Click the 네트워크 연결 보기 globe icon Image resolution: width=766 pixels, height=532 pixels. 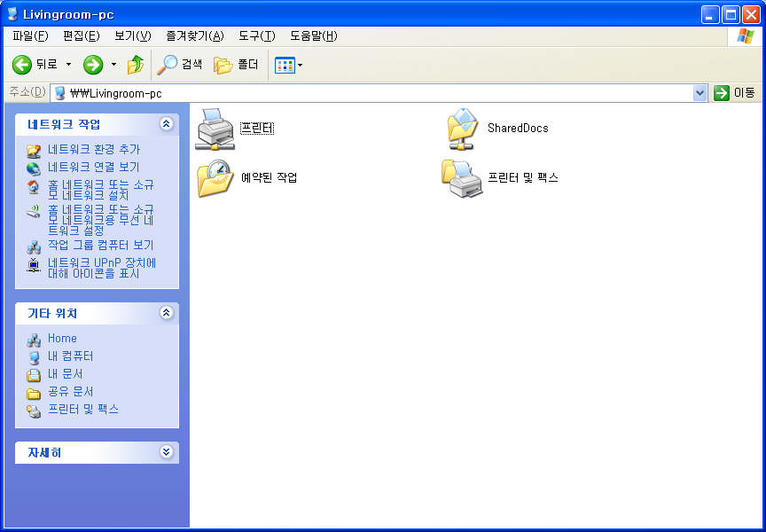pos(33,168)
